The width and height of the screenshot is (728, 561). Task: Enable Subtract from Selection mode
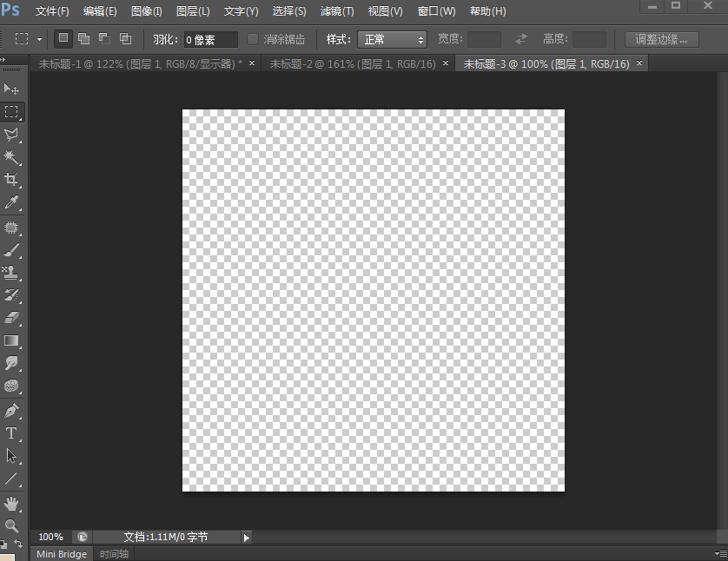(104, 39)
